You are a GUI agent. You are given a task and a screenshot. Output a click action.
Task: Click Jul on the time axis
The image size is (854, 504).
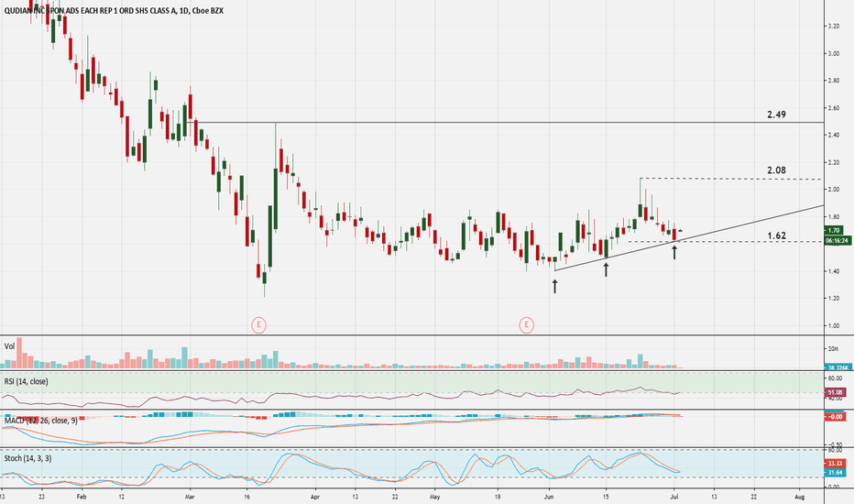click(674, 497)
